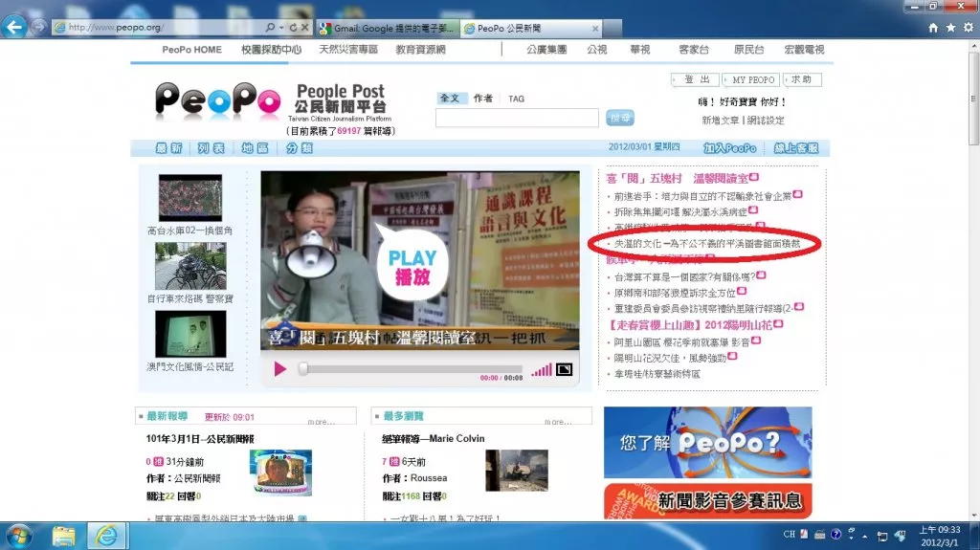
Task: Open article 台灣算不算是一個國家?有關係嗎?
Action: tap(684, 276)
